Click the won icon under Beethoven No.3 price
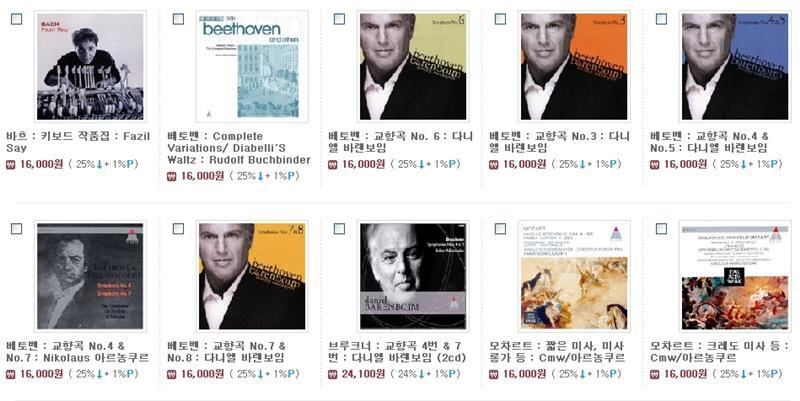This screenshot has width=800, height=401. point(493,165)
